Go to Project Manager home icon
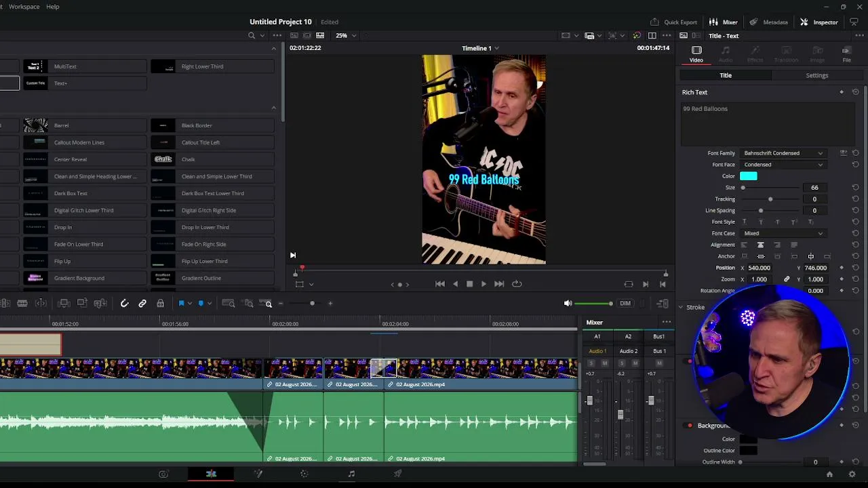 [x=829, y=474]
